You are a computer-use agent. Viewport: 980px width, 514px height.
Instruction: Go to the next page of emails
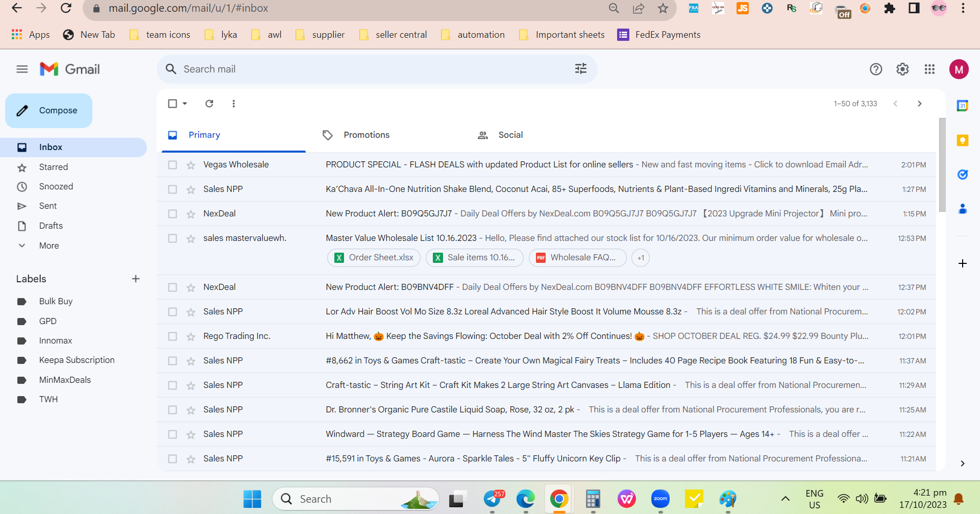pos(920,104)
